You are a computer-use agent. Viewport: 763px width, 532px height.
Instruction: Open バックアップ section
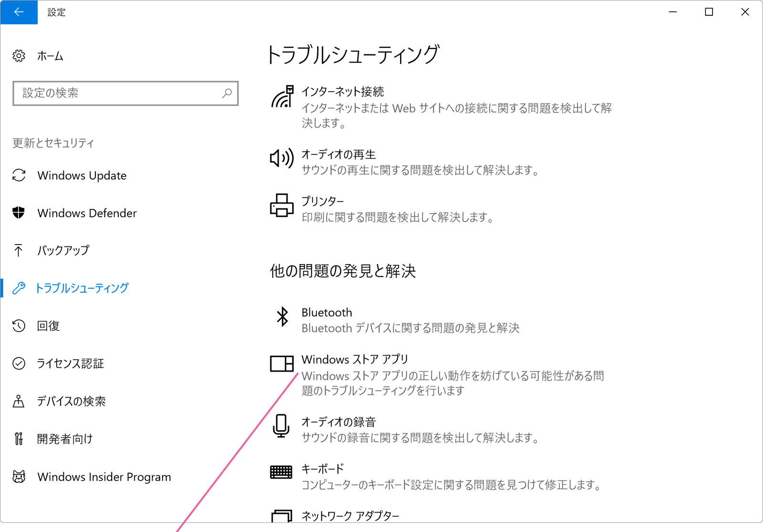pos(63,250)
